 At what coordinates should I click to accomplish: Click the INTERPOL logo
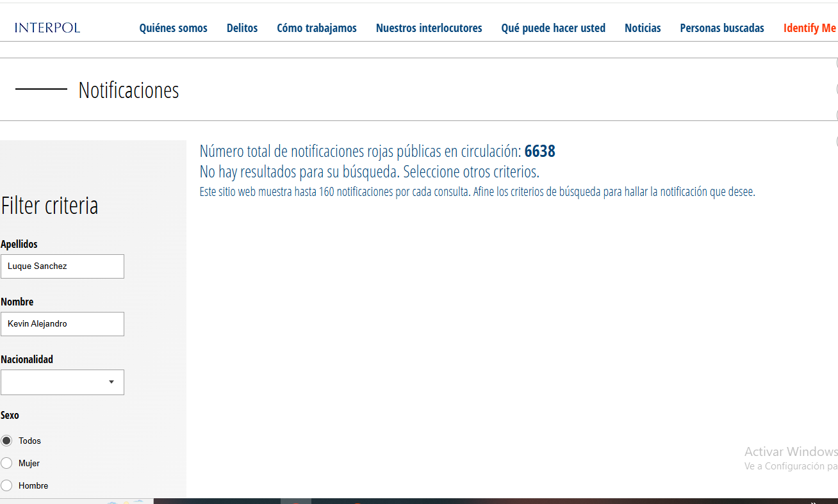(x=47, y=28)
